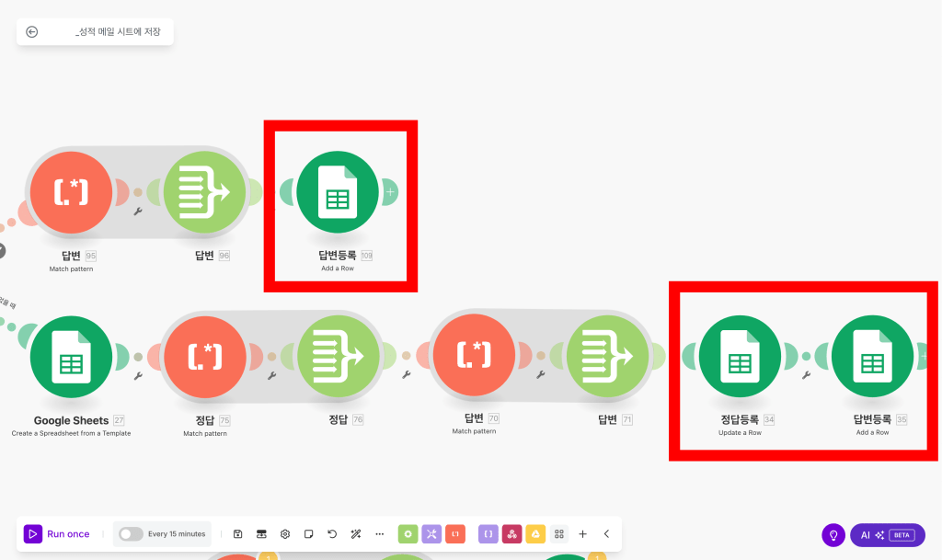Open the yellow Google Drive app icon
This screenshot has height=560, width=942.
click(535, 533)
